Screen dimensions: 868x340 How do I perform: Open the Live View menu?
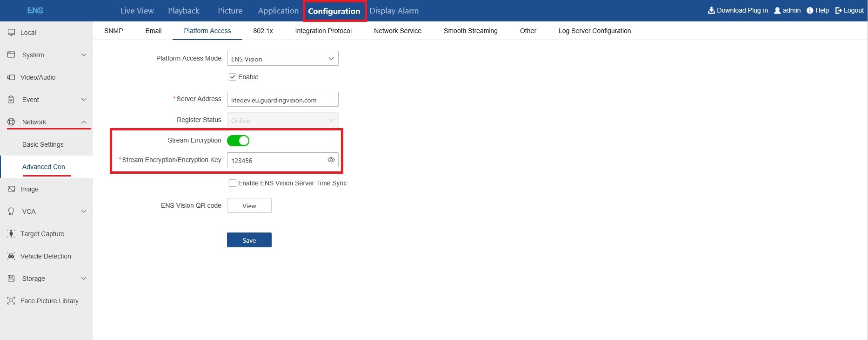point(137,11)
